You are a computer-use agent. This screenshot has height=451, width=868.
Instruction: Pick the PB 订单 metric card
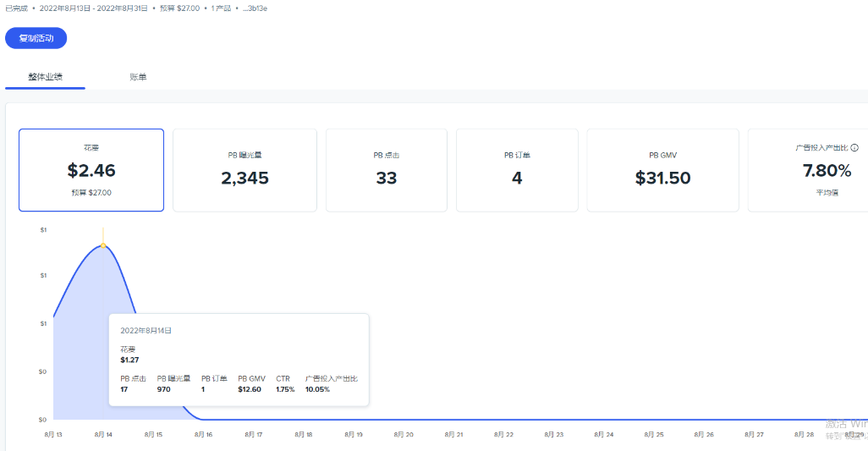tap(517, 170)
